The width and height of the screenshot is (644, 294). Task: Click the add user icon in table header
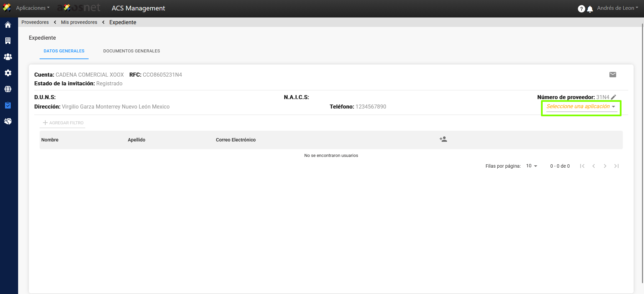pos(443,139)
